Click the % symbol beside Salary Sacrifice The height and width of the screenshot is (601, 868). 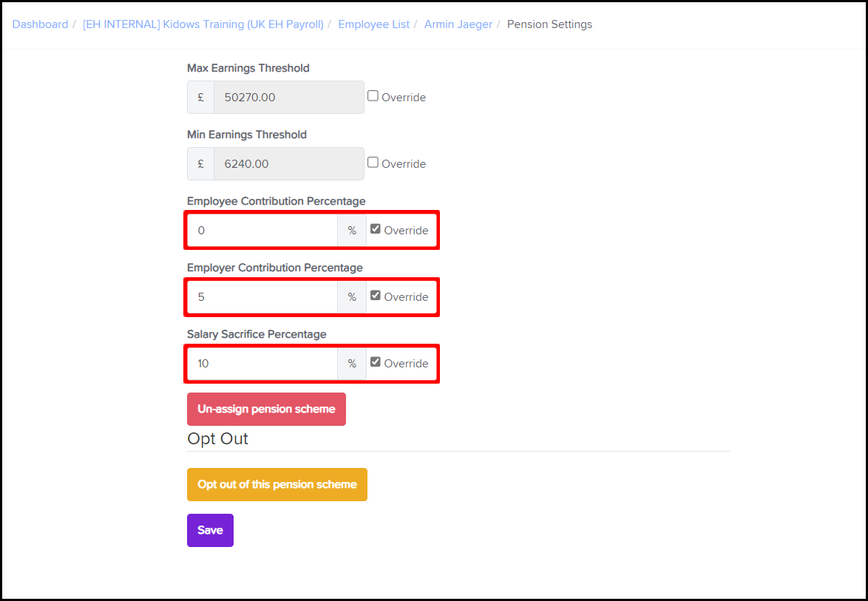tap(352, 364)
